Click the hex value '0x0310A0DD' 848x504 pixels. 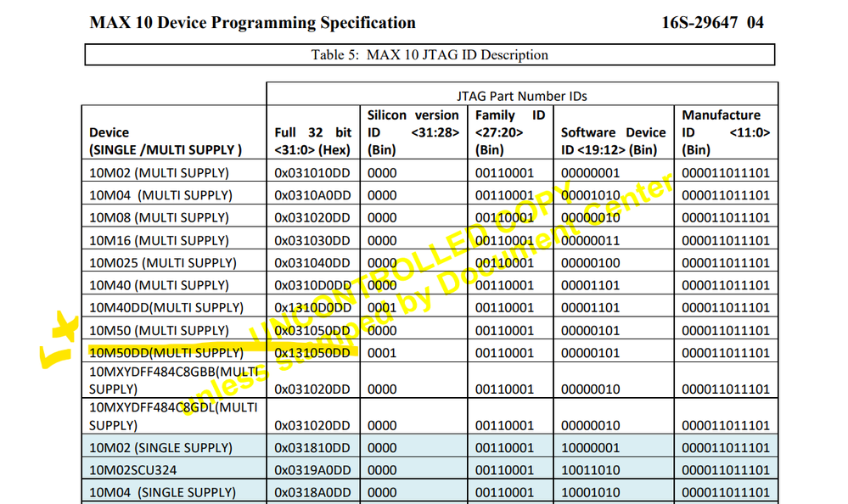click(312, 195)
